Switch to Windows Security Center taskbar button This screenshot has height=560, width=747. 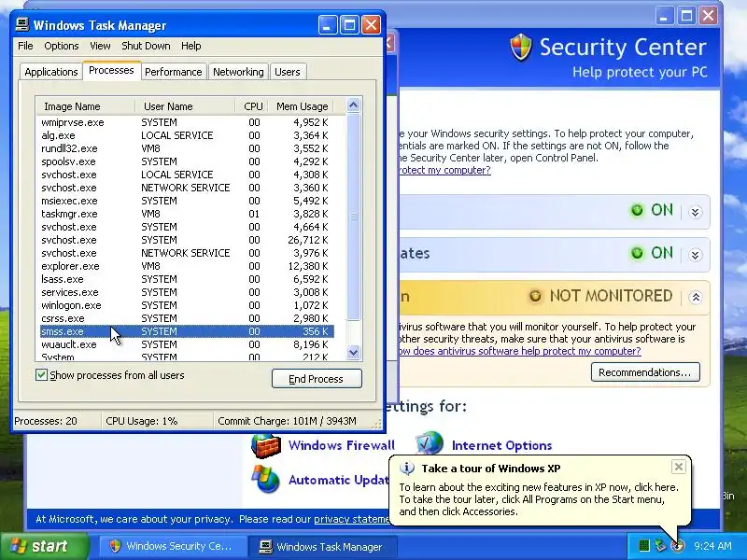click(172, 546)
